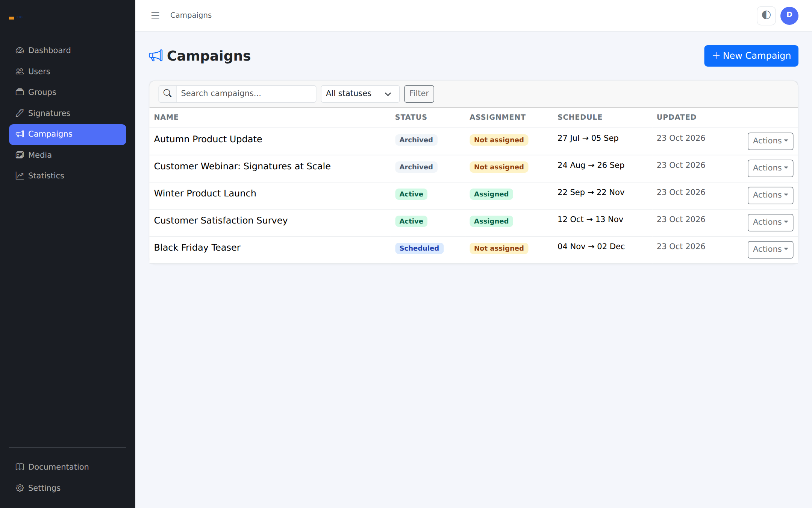Click the 04 Nov → 02 Dec schedule
This screenshot has height=508, width=812.
coord(591,247)
